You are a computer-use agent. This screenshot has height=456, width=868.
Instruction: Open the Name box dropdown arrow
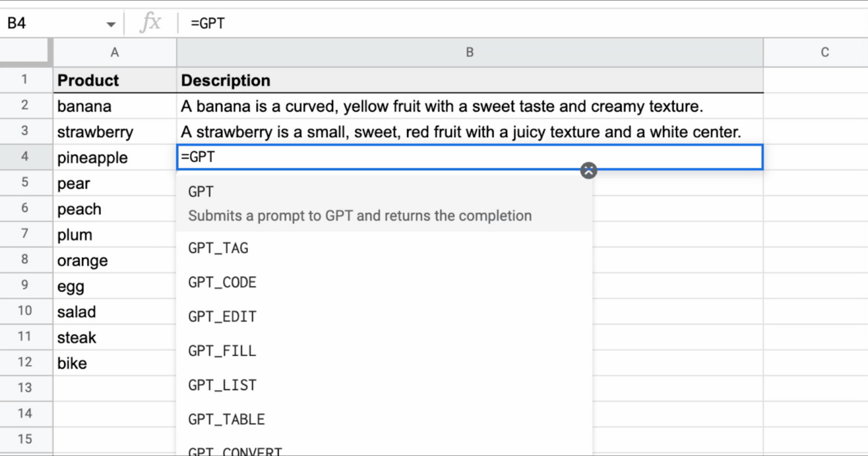coord(111,25)
